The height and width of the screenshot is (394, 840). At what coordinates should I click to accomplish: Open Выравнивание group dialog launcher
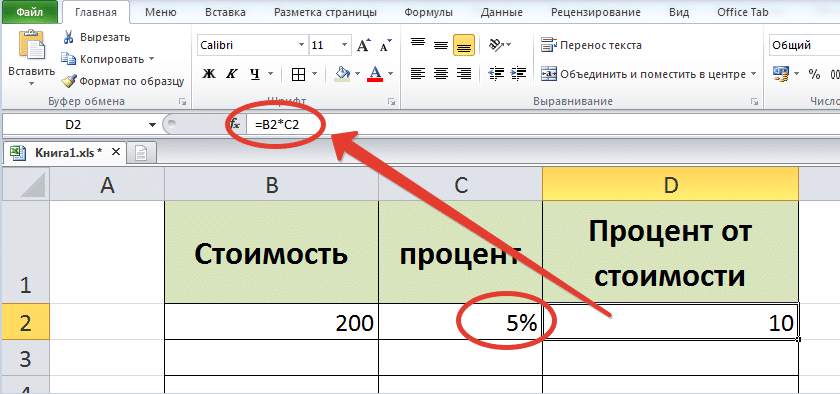(754, 101)
